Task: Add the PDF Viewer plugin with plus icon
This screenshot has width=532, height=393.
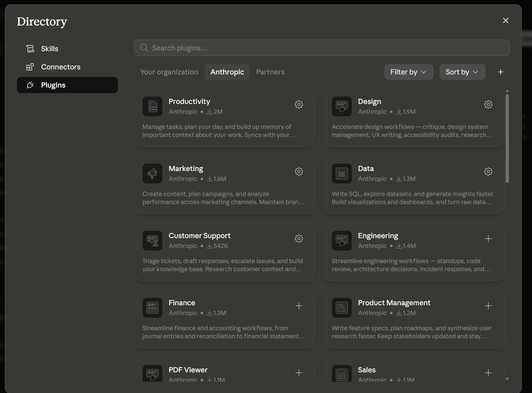Action: point(299,373)
